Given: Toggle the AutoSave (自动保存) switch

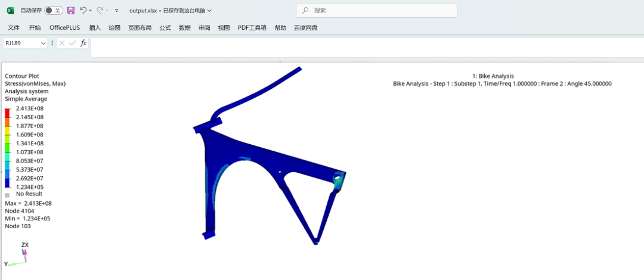Looking at the screenshot, I should coord(53,11).
